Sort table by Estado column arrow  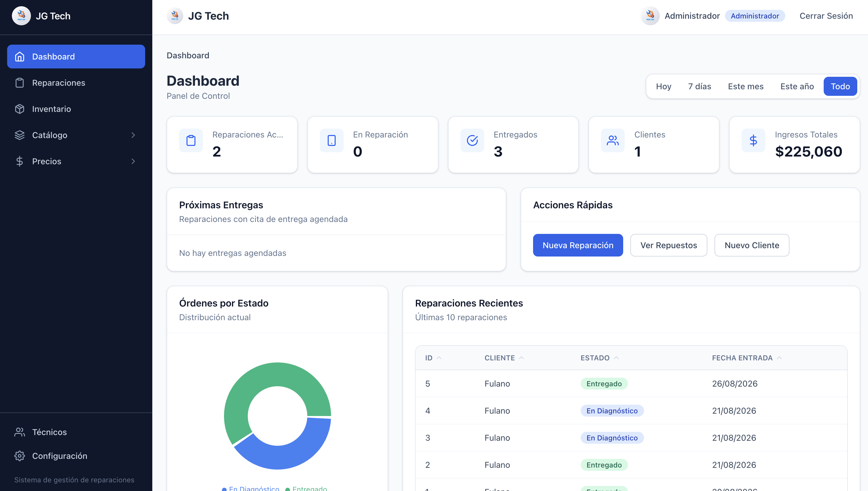pos(616,358)
